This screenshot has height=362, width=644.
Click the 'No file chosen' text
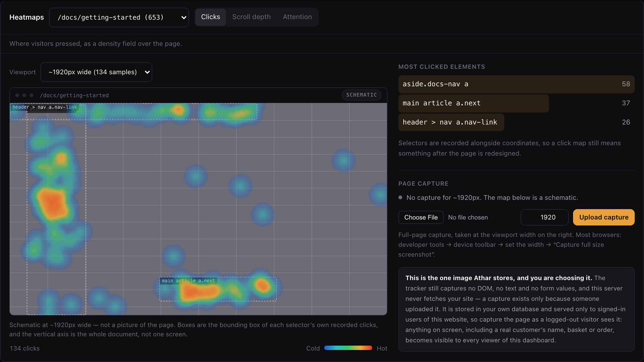coord(468,217)
